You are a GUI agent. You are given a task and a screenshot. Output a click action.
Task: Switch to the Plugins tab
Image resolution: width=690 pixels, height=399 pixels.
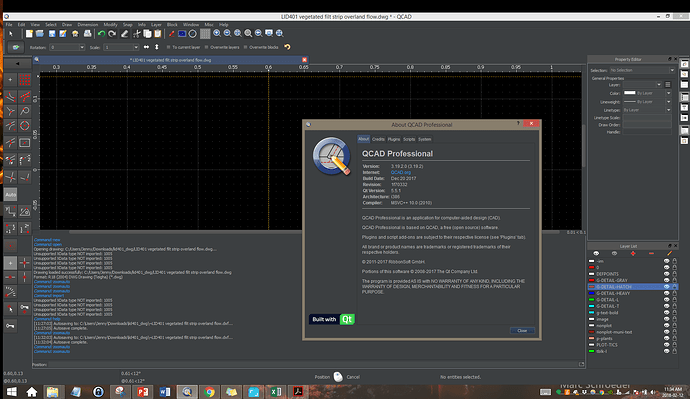394,139
